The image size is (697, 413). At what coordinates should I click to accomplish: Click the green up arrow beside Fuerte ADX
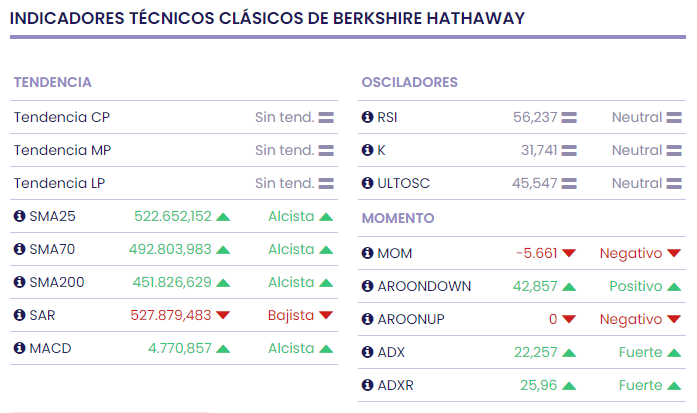tap(674, 353)
